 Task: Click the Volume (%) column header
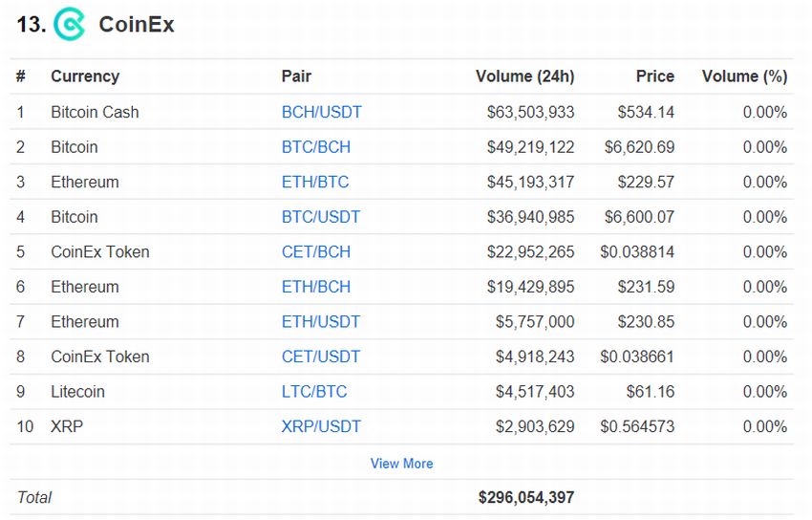tap(745, 76)
